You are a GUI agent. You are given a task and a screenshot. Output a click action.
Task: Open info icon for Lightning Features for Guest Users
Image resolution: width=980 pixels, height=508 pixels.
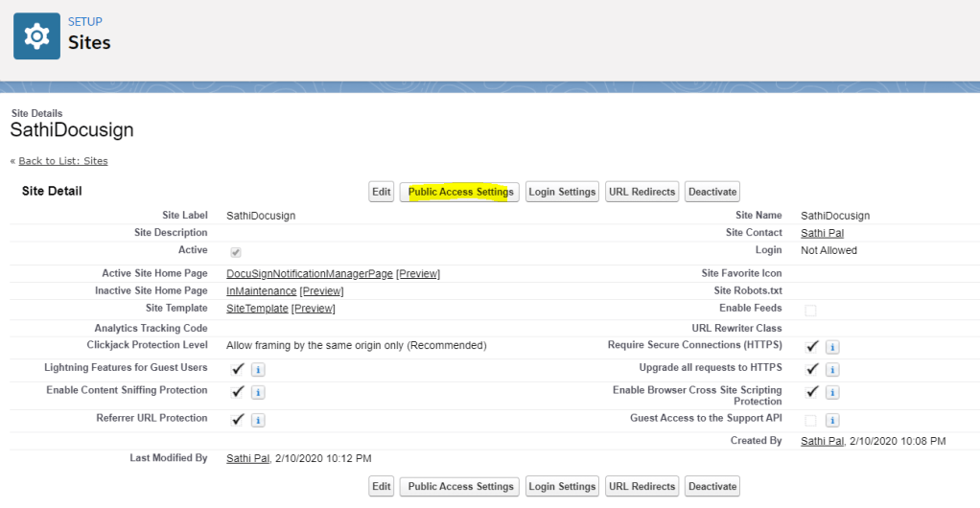[x=258, y=370]
